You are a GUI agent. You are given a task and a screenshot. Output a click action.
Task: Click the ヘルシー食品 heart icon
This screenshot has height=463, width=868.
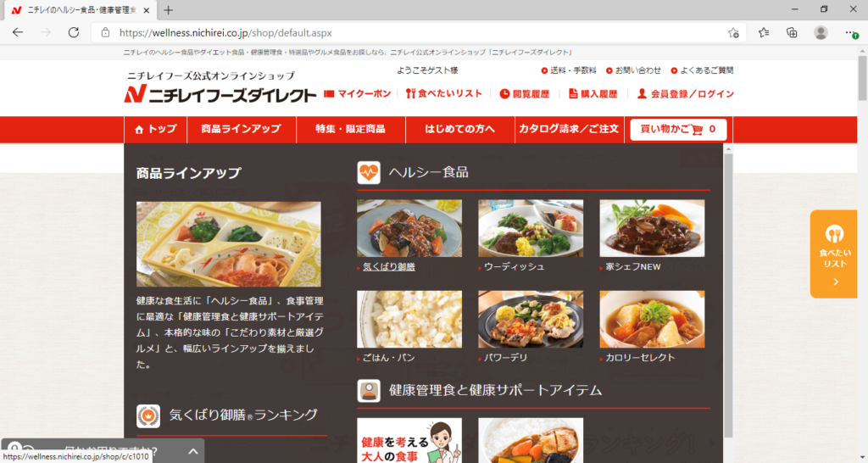tap(369, 173)
